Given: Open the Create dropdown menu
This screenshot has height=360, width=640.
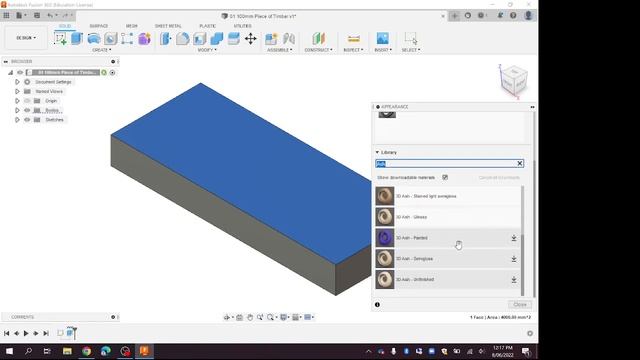Looking at the screenshot, I should (x=102, y=50).
